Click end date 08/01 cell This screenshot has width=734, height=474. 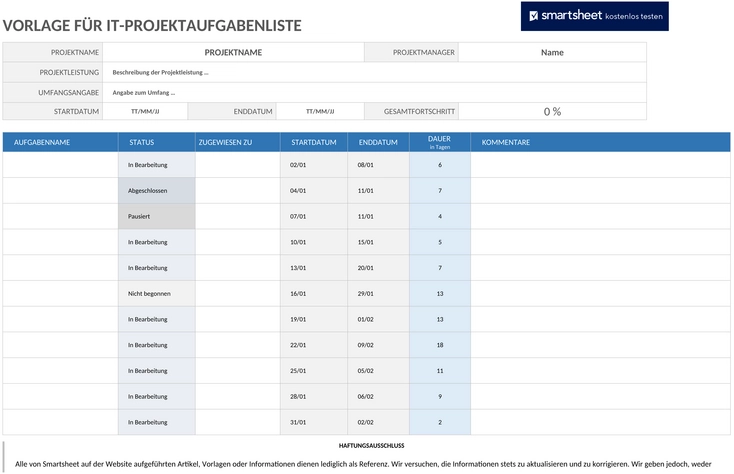(x=378, y=165)
